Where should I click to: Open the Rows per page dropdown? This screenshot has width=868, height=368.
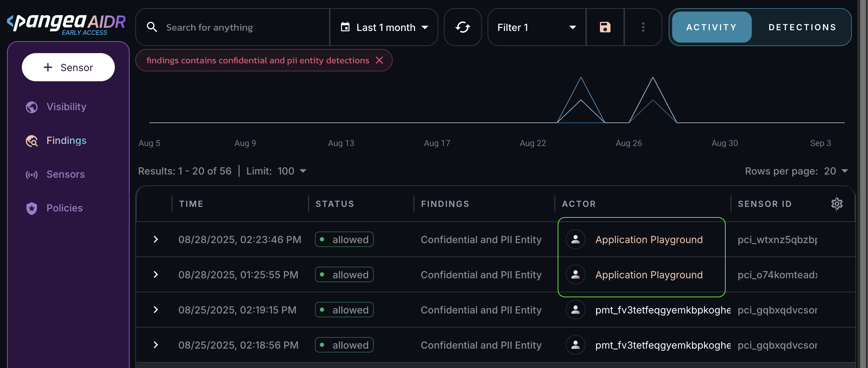click(836, 171)
